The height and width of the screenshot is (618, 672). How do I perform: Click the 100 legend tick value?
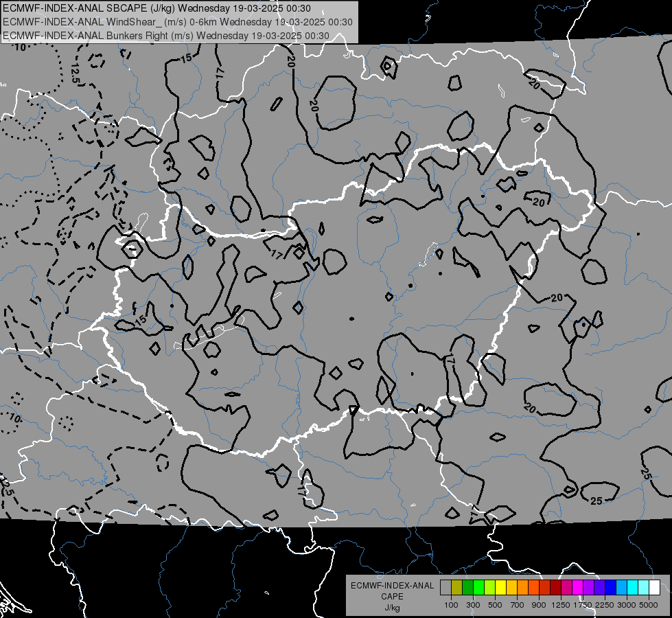click(x=451, y=605)
